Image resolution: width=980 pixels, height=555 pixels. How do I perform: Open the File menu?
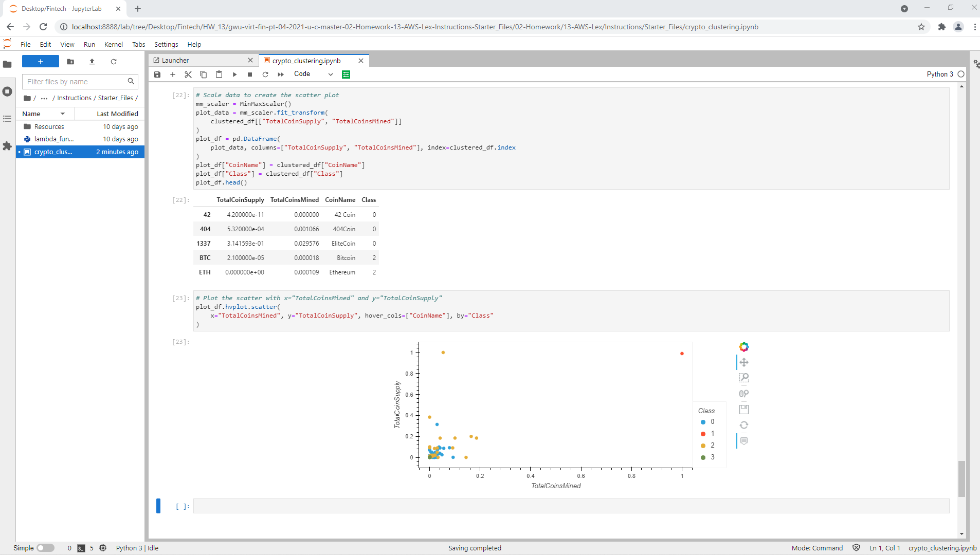click(x=26, y=44)
